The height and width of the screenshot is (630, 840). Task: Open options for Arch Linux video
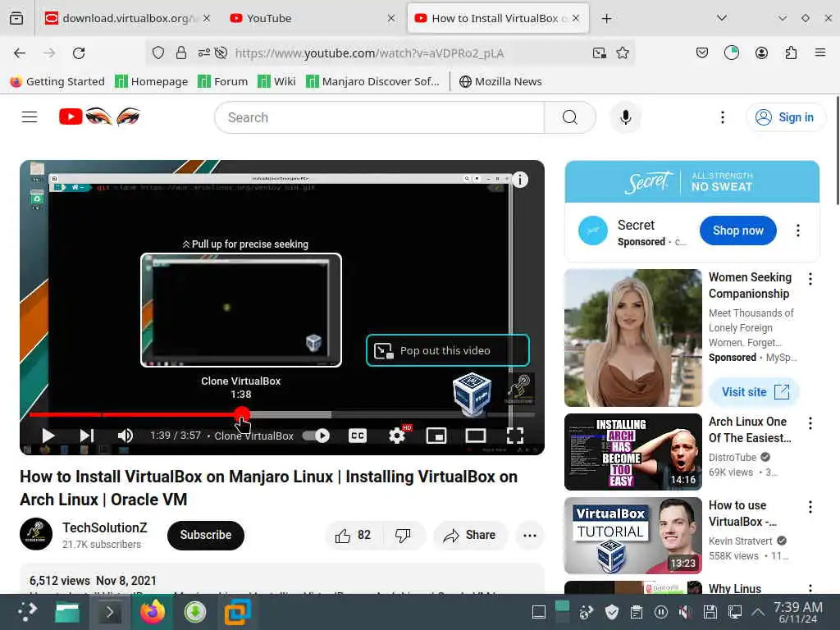[x=810, y=423]
